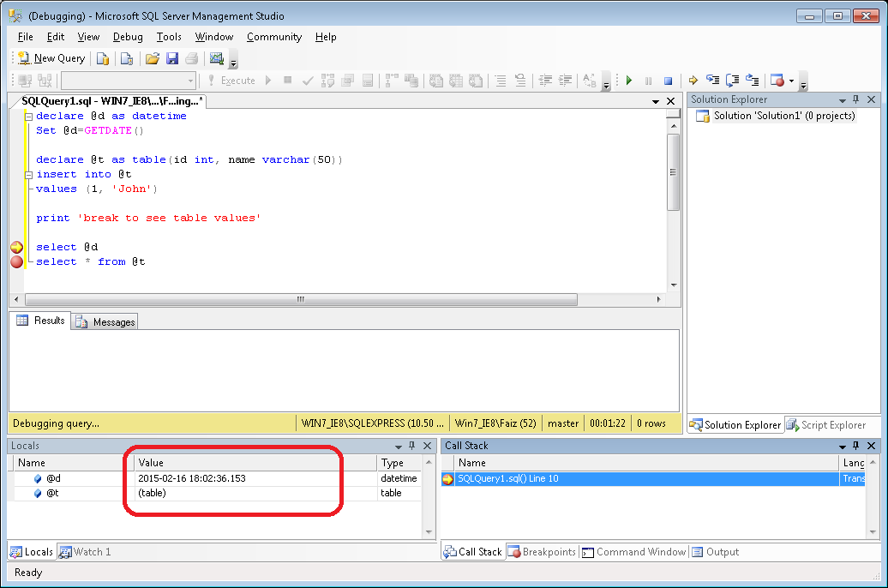Click the Parse checkmark icon
The width and height of the screenshot is (888, 588).
pyautogui.click(x=308, y=81)
